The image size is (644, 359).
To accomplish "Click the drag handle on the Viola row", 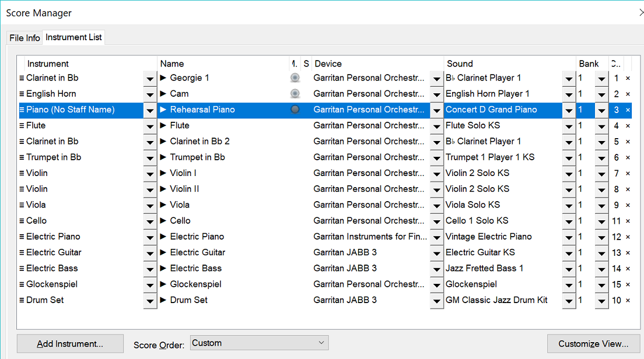I will click(x=22, y=205).
